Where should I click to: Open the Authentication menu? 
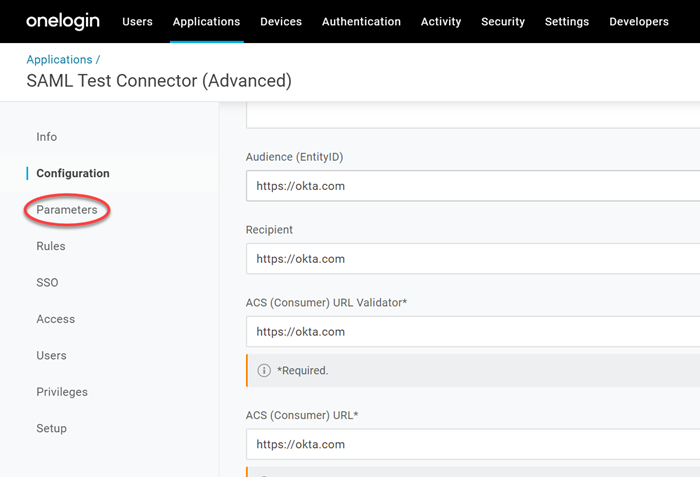tap(361, 21)
